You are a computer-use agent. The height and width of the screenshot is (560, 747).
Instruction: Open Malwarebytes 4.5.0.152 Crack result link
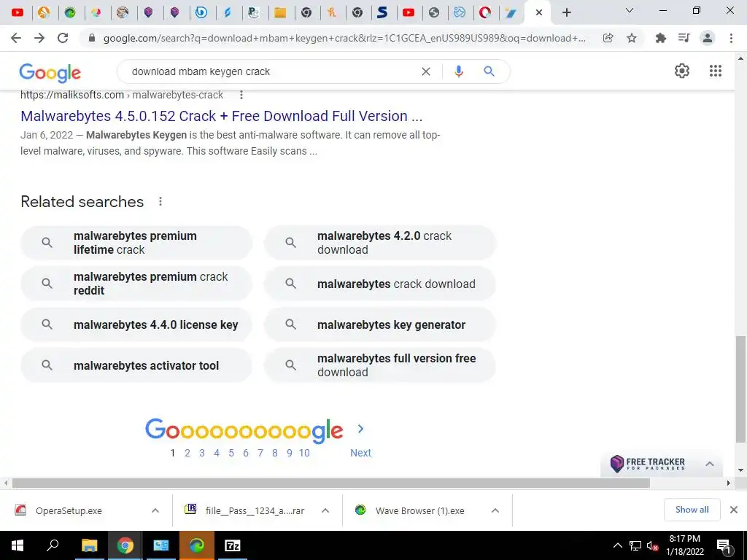(x=222, y=116)
